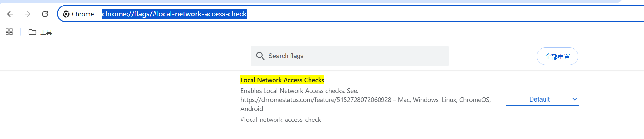Click the chevron arrow on Default selector

click(574, 99)
